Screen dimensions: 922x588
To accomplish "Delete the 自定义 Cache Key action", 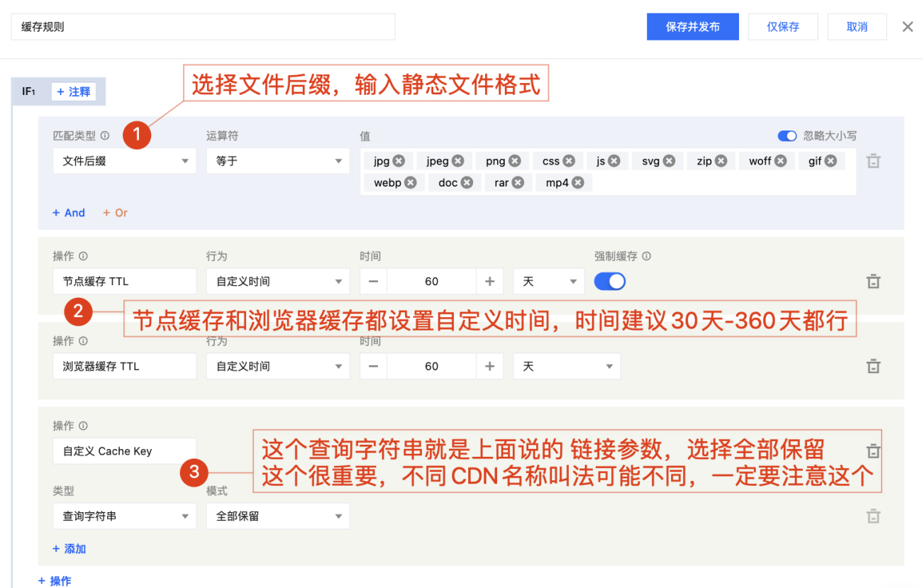I will pyautogui.click(x=873, y=450).
